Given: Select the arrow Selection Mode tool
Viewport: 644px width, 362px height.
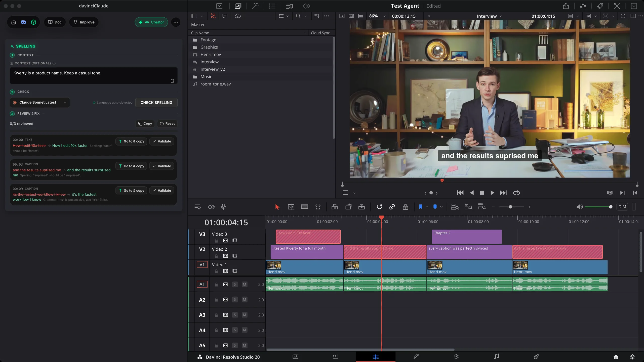Looking at the screenshot, I should tap(277, 207).
